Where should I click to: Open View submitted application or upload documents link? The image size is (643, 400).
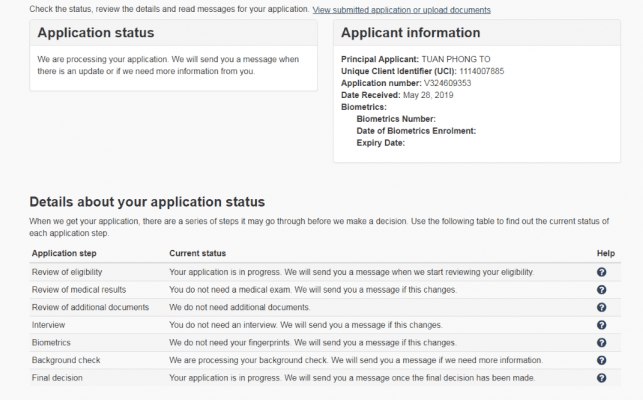(401, 10)
